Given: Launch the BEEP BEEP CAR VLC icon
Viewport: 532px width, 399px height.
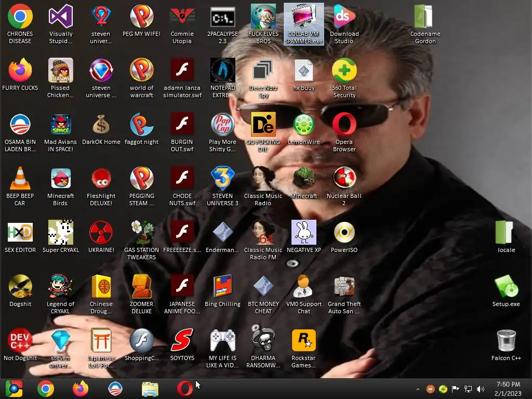Looking at the screenshot, I should coord(20,178).
